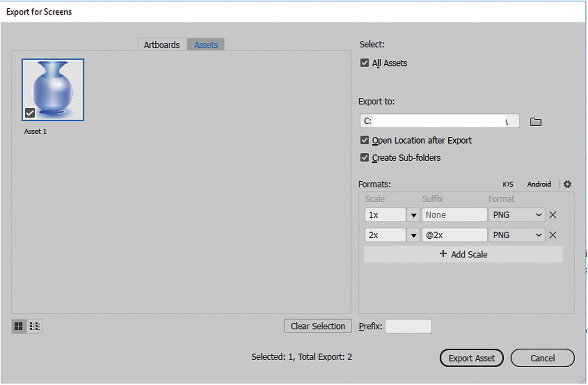Click the 'Selected: 1, Total Export: 2' status text
This screenshot has width=588, height=385.
(302, 357)
